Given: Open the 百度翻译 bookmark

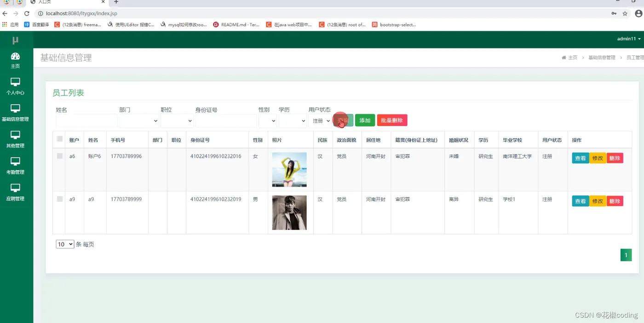Looking at the screenshot, I should point(36,25).
